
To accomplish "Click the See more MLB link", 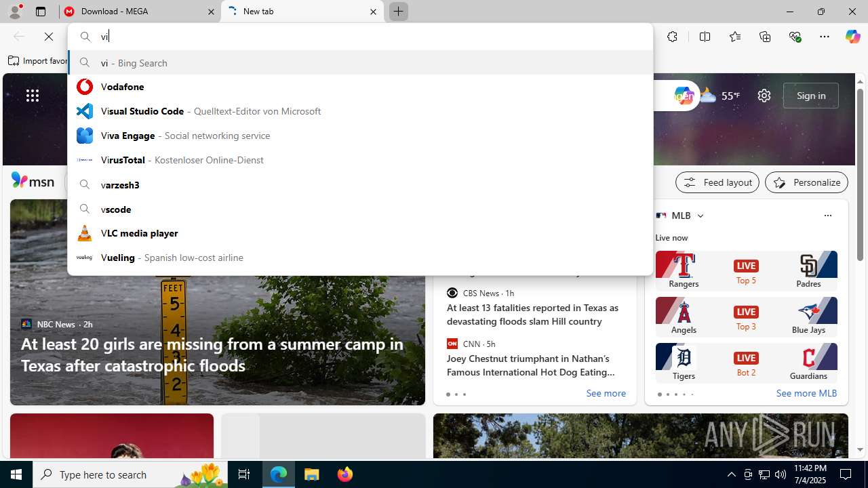I will point(806,393).
